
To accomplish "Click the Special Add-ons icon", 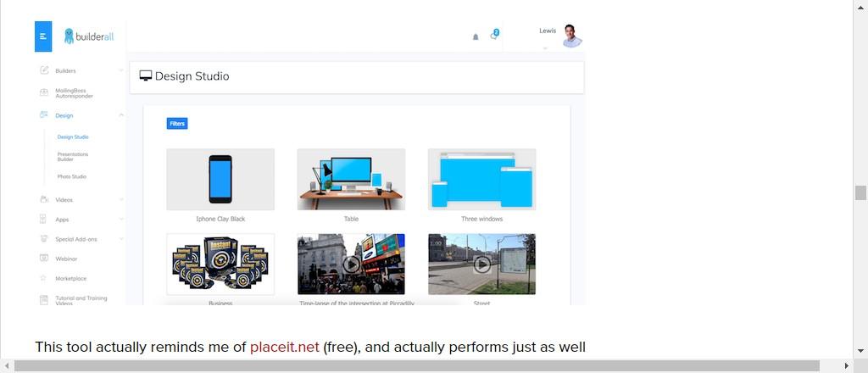I will click(44, 239).
